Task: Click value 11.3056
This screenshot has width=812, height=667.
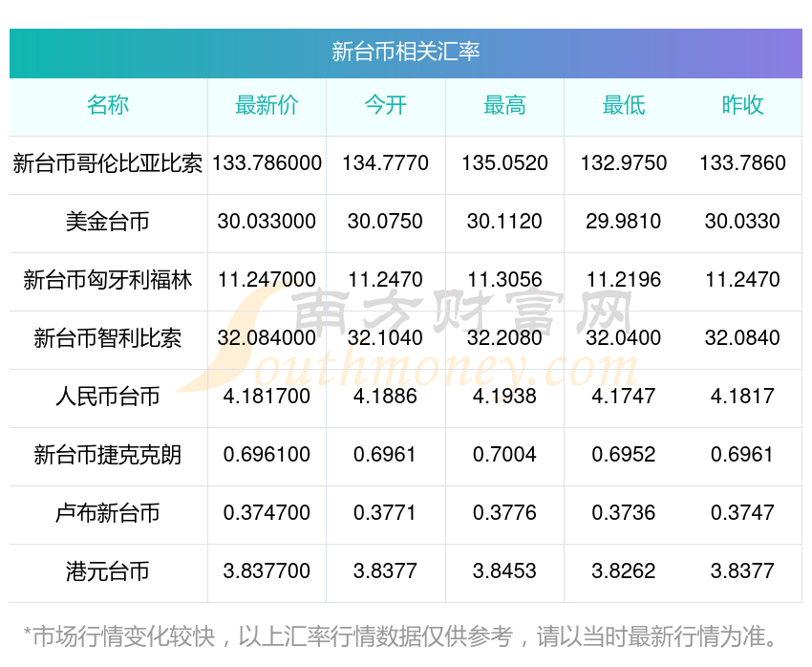Action: click(504, 280)
